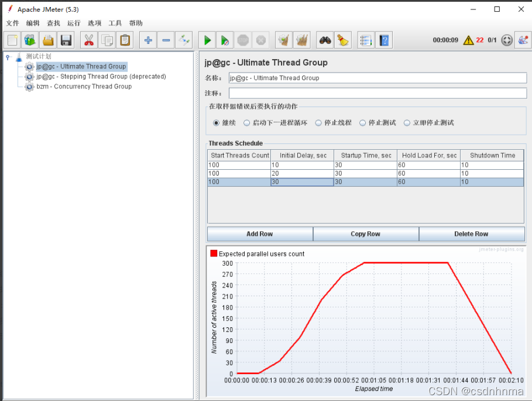Open the JMeter plugins manager icon
Image resolution: width=532 pixels, height=401 pixels.
tap(523, 40)
